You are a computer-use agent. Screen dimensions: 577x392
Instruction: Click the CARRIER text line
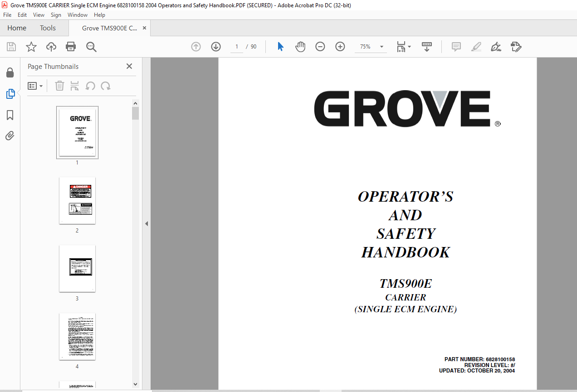[406, 298]
